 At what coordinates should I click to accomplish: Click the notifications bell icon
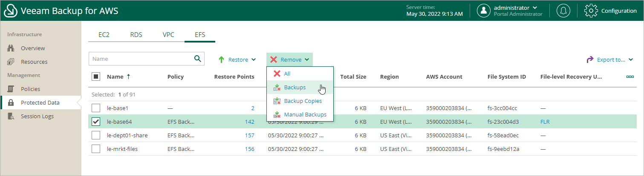coord(563,11)
